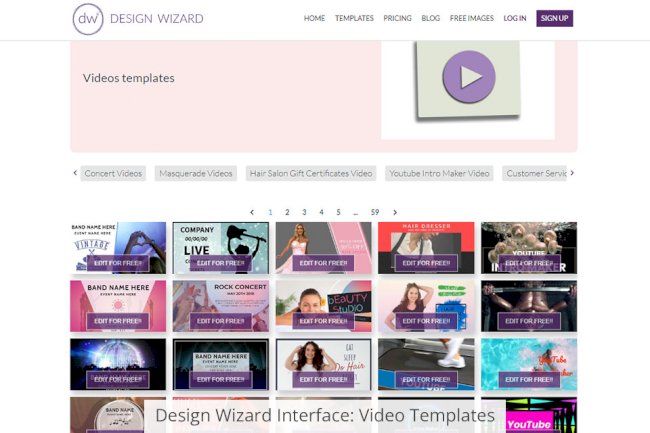Go to the previous page using the pagination arrow
Viewport: 650px width, 433px height.
(252, 212)
